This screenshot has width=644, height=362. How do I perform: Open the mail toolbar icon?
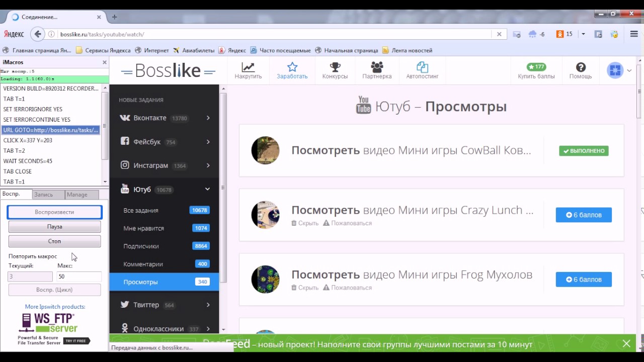pyautogui.click(x=516, y=34)
